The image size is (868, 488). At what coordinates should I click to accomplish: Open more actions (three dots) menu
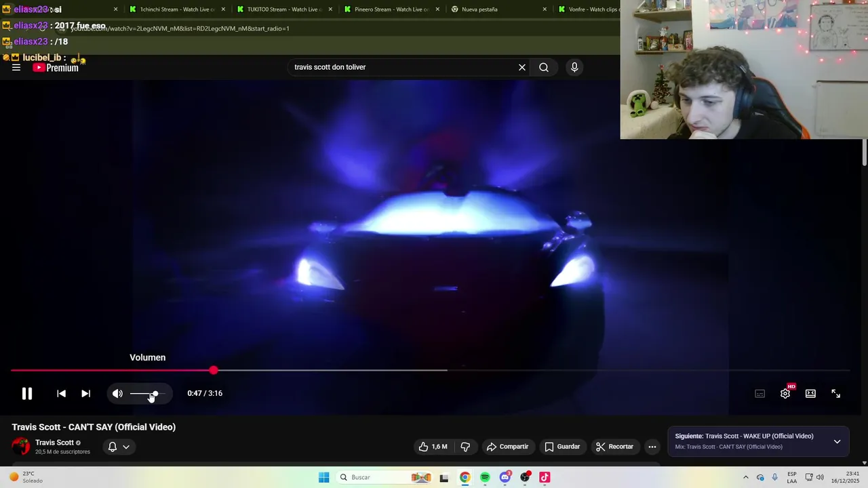pos(652,447)
